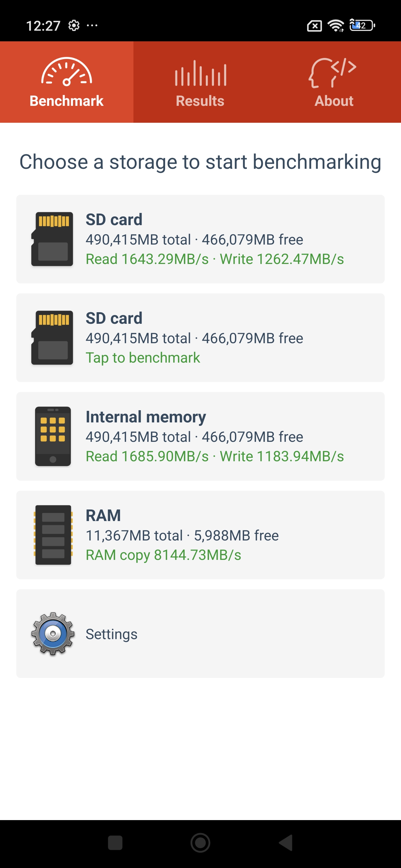Open the Settings text entry

(x=111, y=634)
